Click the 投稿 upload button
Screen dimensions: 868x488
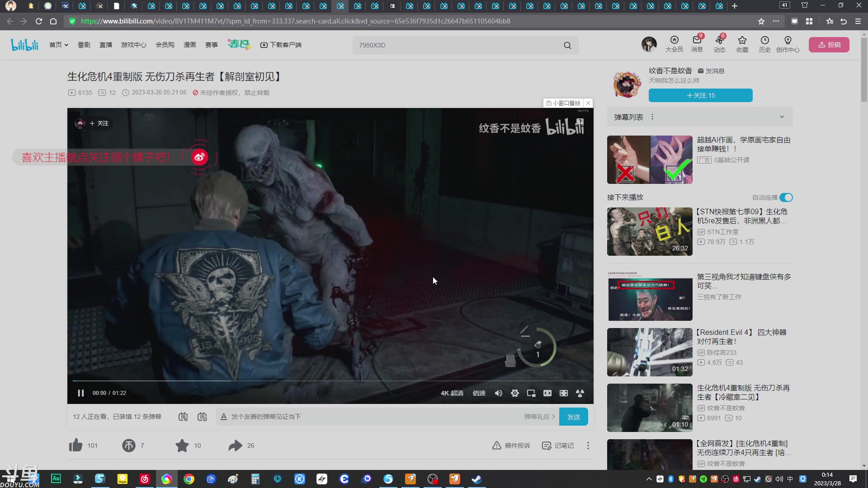pyautogui.click(x=829, y=45)
